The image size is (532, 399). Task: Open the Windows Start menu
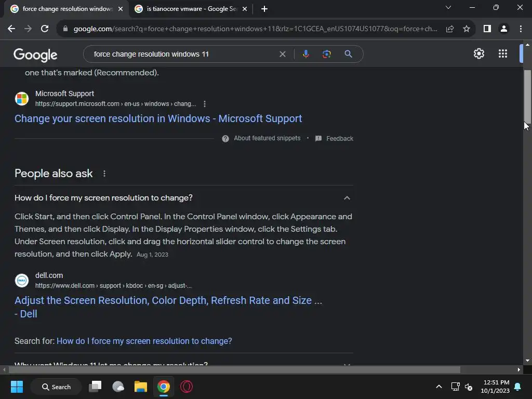17,387
